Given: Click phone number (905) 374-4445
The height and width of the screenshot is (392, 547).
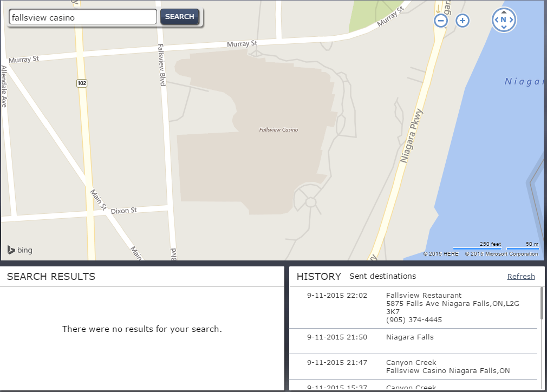Looking at the screenshot, I should pyautogui.click(x=414, y=320).
